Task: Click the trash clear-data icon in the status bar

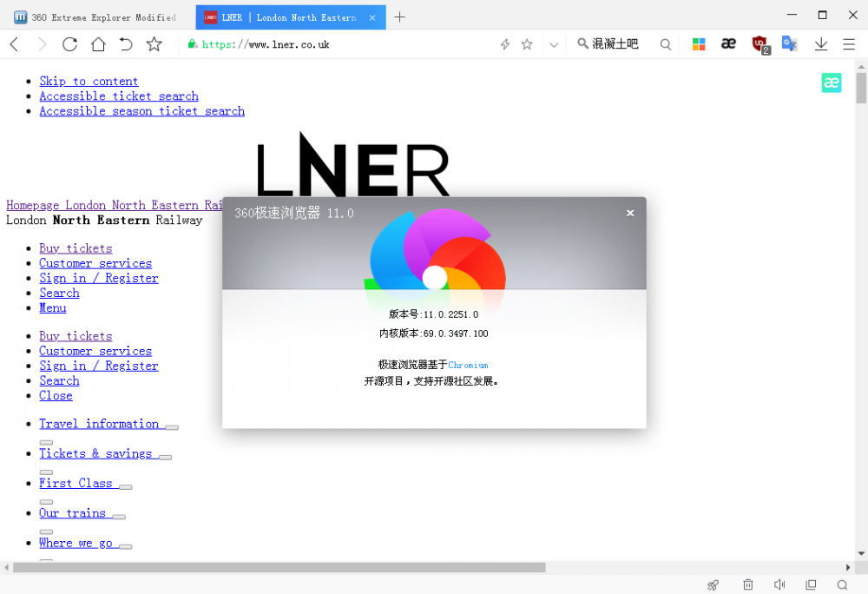Action: coord(747,584)
